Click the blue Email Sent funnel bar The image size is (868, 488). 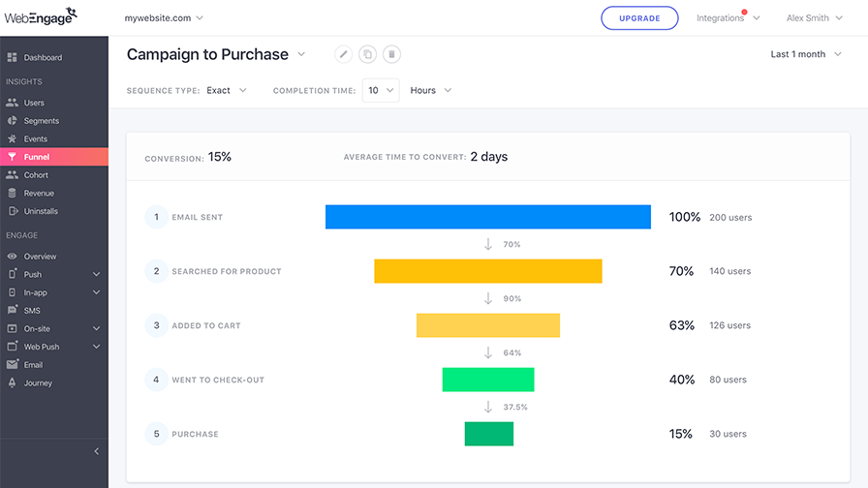tap(488, 217)
